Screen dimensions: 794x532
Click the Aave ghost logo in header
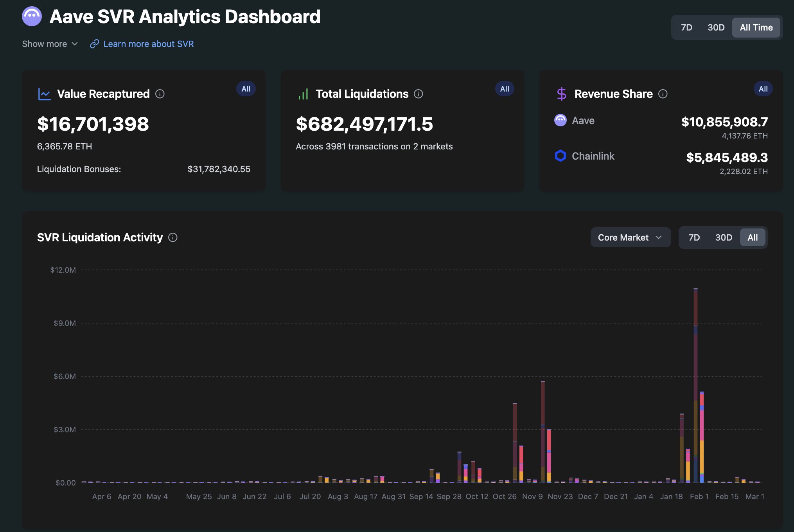point(32,16)
